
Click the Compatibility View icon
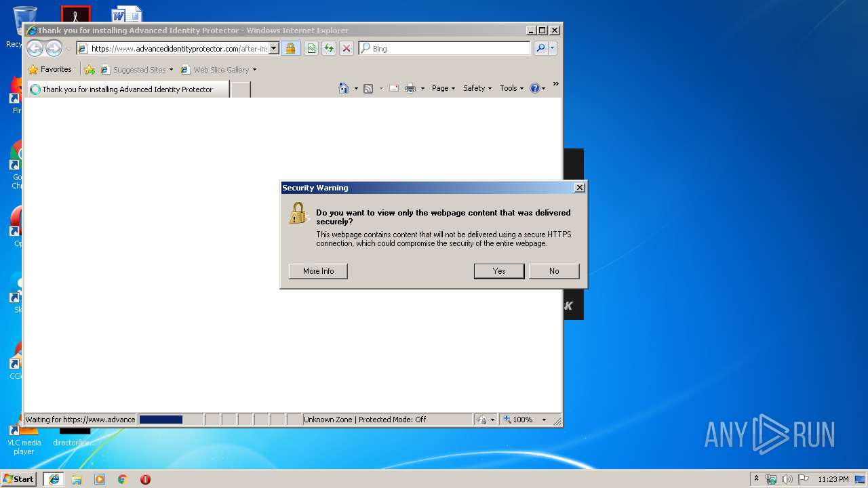click(311, 49)
